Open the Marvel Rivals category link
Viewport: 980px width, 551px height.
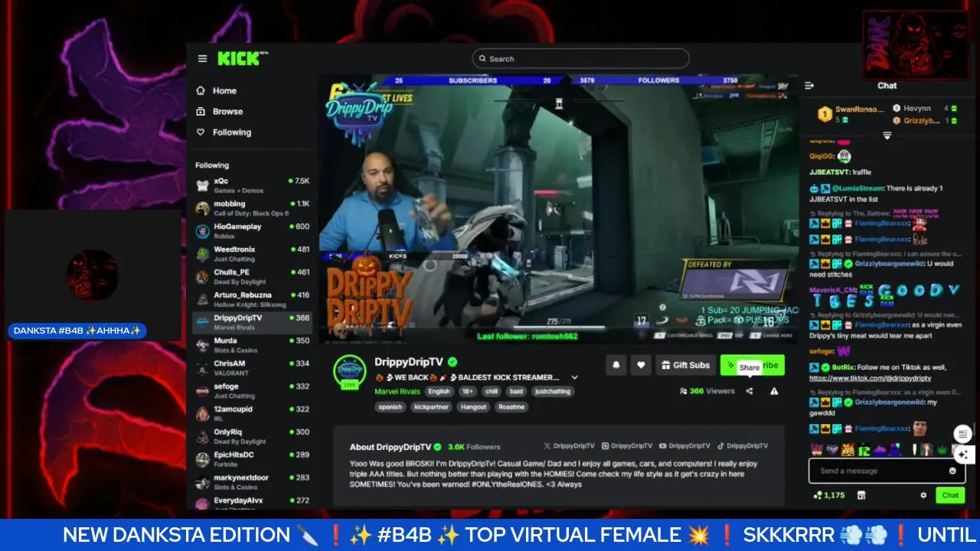pyautogui.click(x=397, y=391)
